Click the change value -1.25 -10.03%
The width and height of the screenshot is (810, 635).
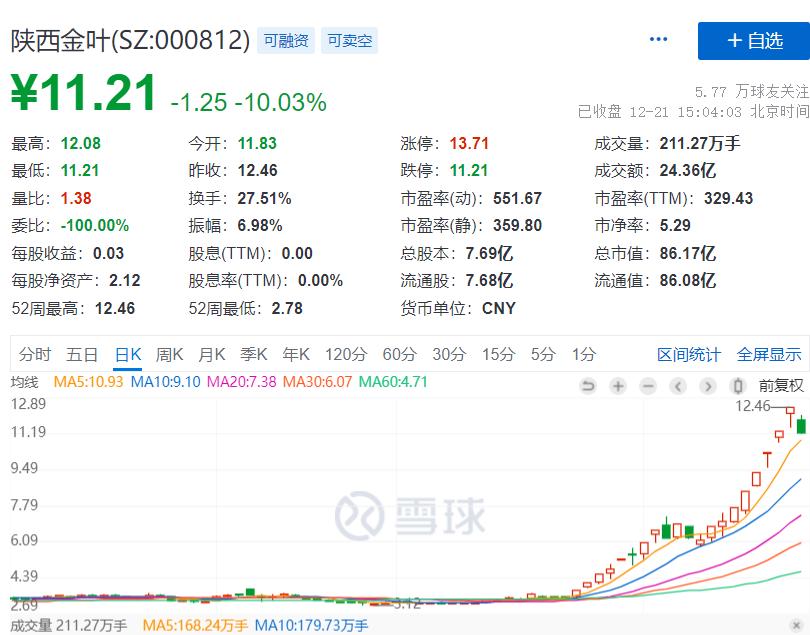[x=248, y=102]
